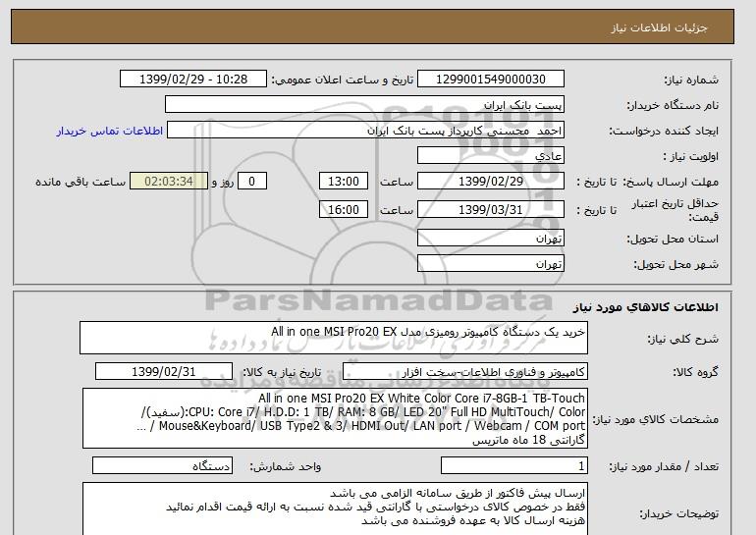Click the label نام دستگاه خریدار
Image resolution: width=756 pixels, height=535 pixels.
point(673,105)
